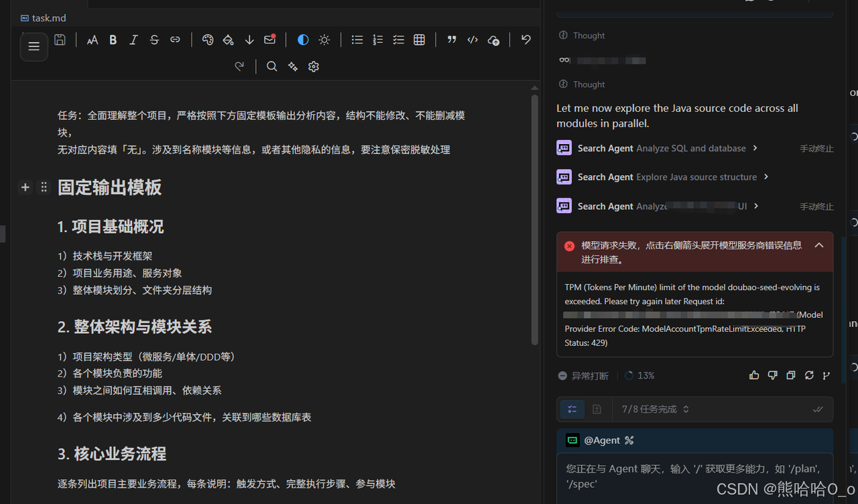858x504 pixels.
Task: Open the hamburger menu in the editor
Action: (x=34, y=47)
